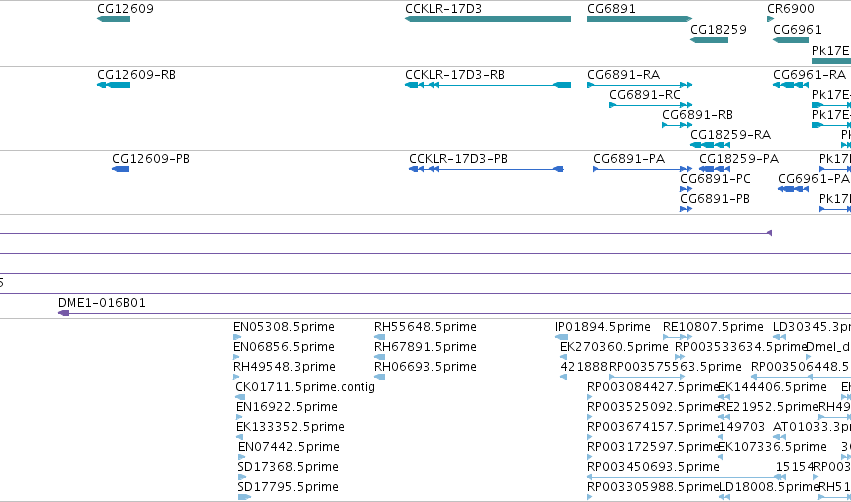Open EST RH55648.5prime
This screenshot has width=851, height=502.
point(426,327)
